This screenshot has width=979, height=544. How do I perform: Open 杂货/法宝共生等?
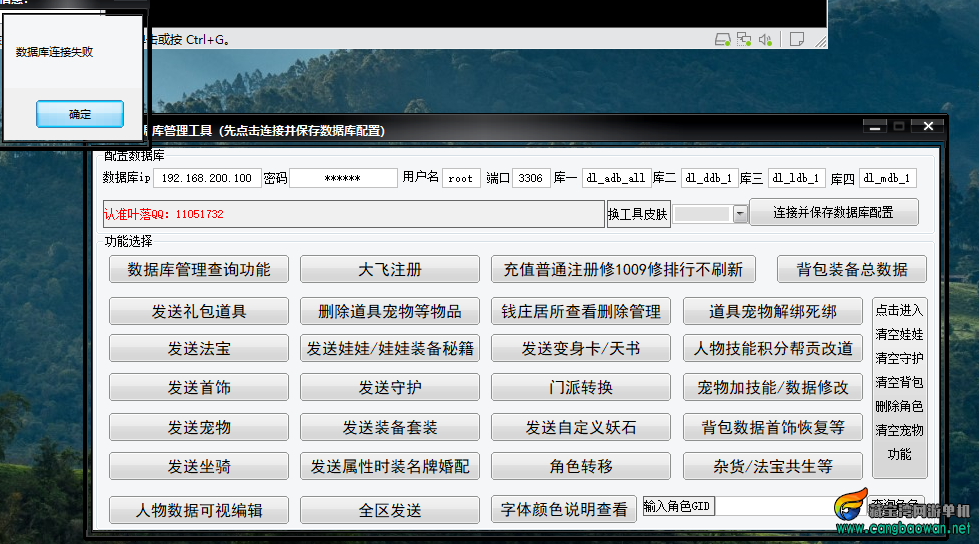coord(773,466)
